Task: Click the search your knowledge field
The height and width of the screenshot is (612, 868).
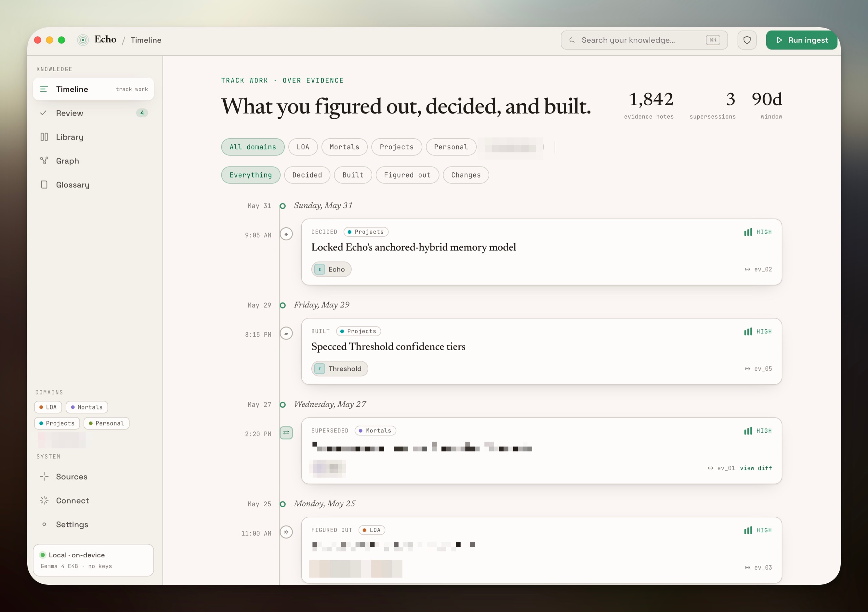Action: 644,40
